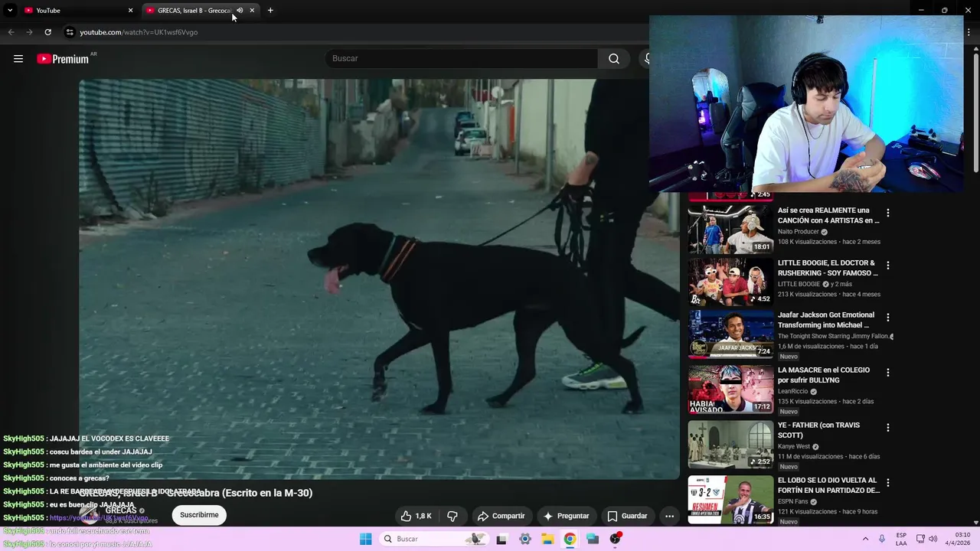Viewport: 980px width, 551px height.
Task: Click the Preguntar button
Action: [x=566, y=516]
